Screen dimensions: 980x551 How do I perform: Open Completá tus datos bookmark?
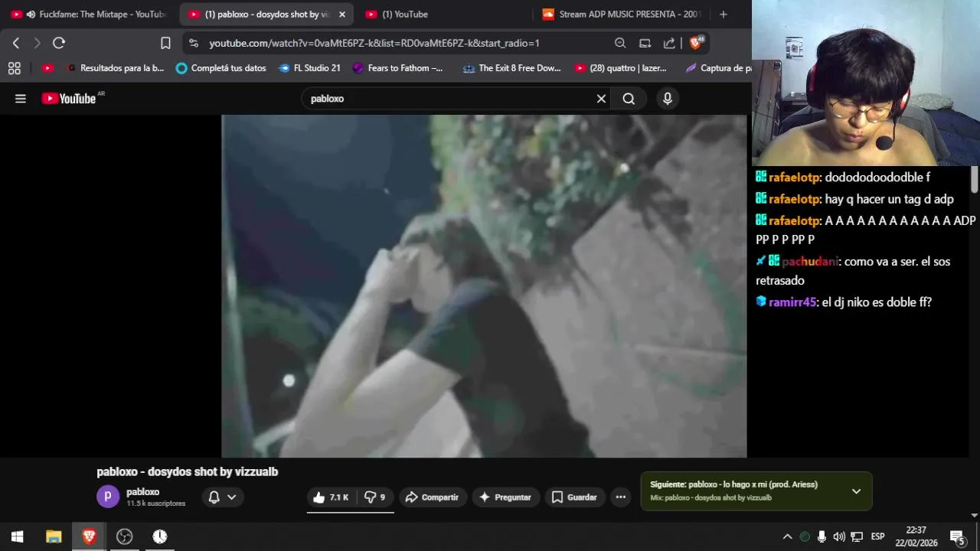221,68
